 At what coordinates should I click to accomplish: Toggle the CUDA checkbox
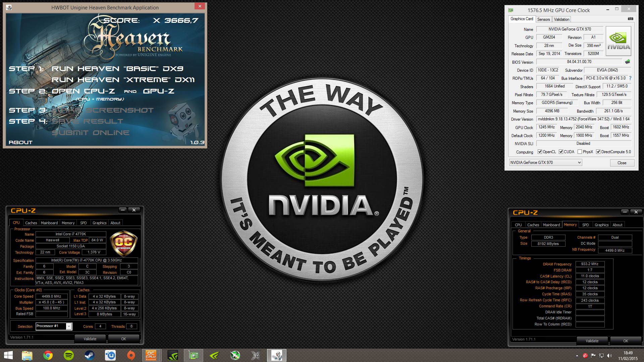[x=561, y=152]
